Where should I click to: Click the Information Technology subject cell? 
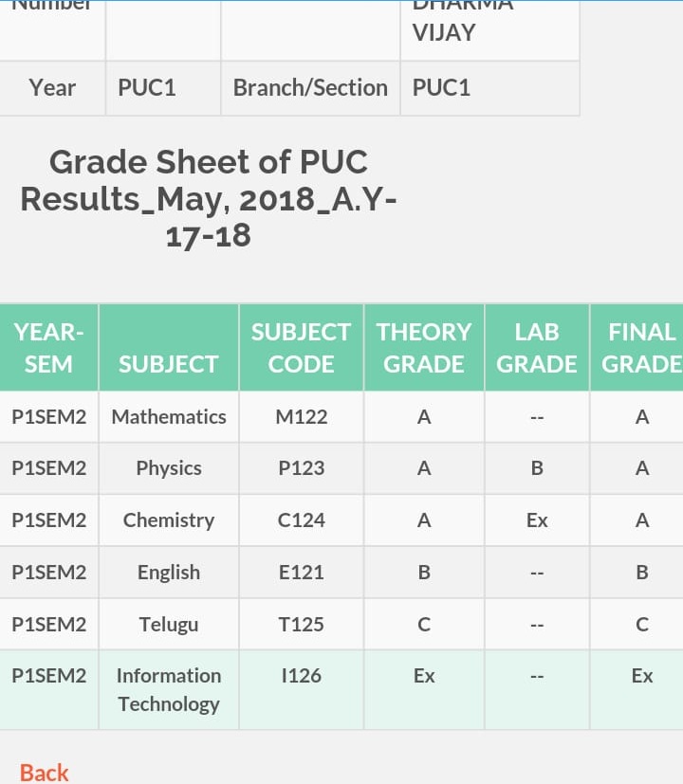coord(169,690)
